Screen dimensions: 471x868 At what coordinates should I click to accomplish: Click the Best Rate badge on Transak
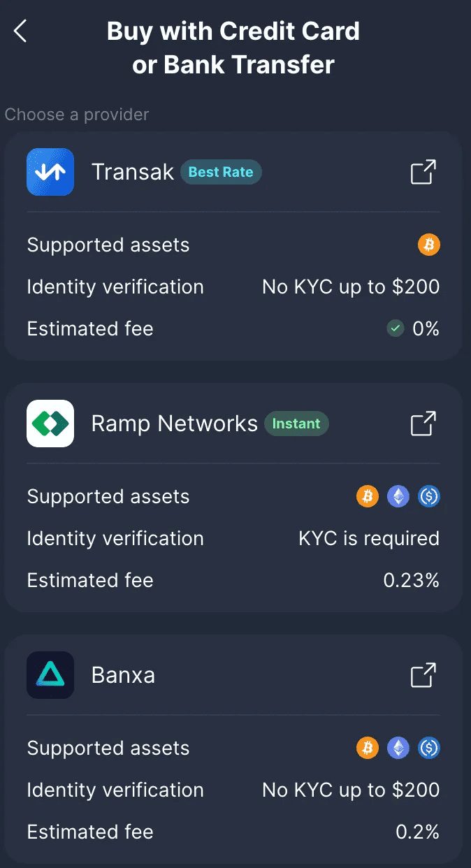point(221,172)
